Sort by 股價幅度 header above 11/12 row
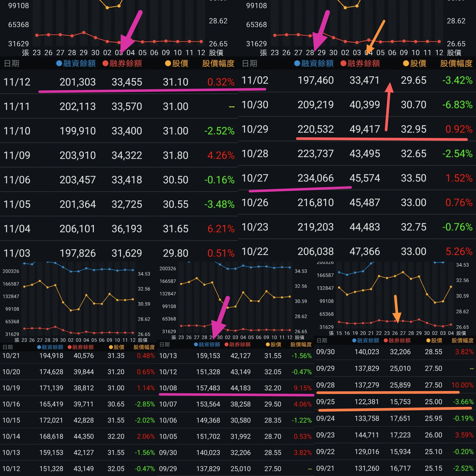This screenshot has height=476, width=476. click(x=218, y=63)
